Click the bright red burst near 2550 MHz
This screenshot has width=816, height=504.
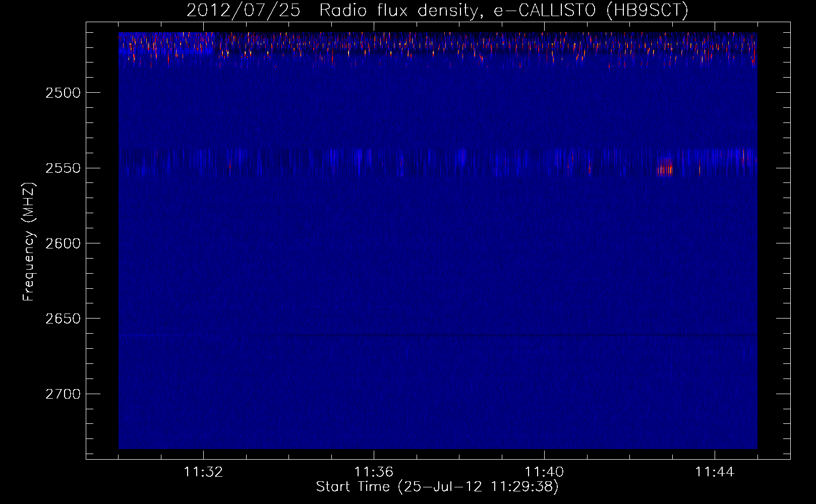pos(666,166)
